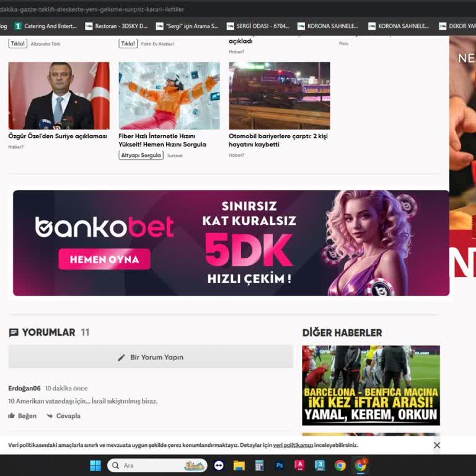Open the first Chrome taskbar icon
Viewport: 476px width, 476px height.
coord(340,465)
